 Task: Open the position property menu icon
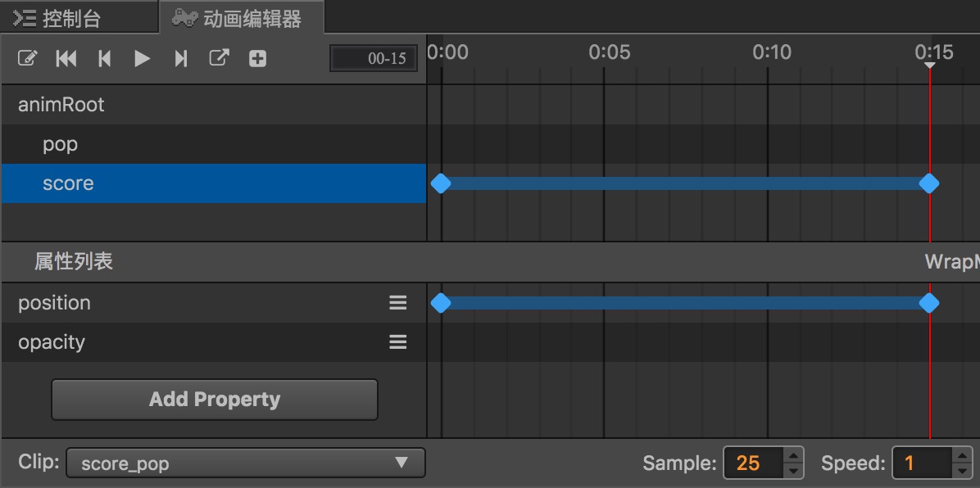(398, 303)
